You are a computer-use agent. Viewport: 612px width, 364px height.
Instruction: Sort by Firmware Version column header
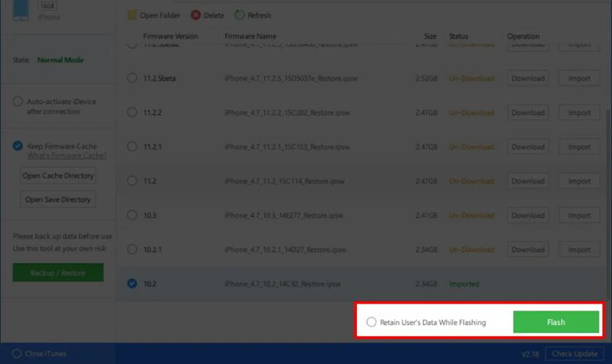coord(170,36)
